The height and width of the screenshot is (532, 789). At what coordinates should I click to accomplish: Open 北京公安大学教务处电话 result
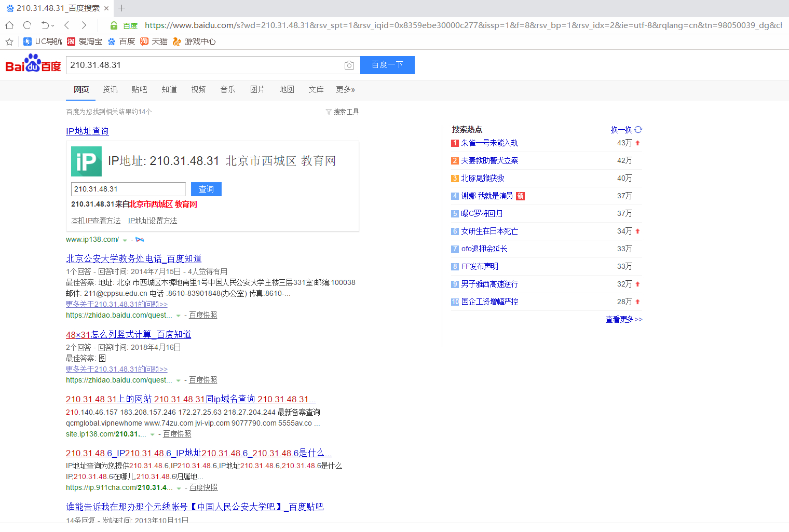(133, 259)
